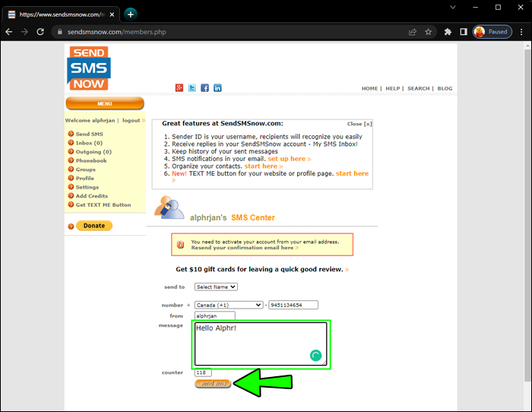Viewport: 532px width, 412px height.
Task: Click SEARCH in top navigation
Action: coord(418,89)
